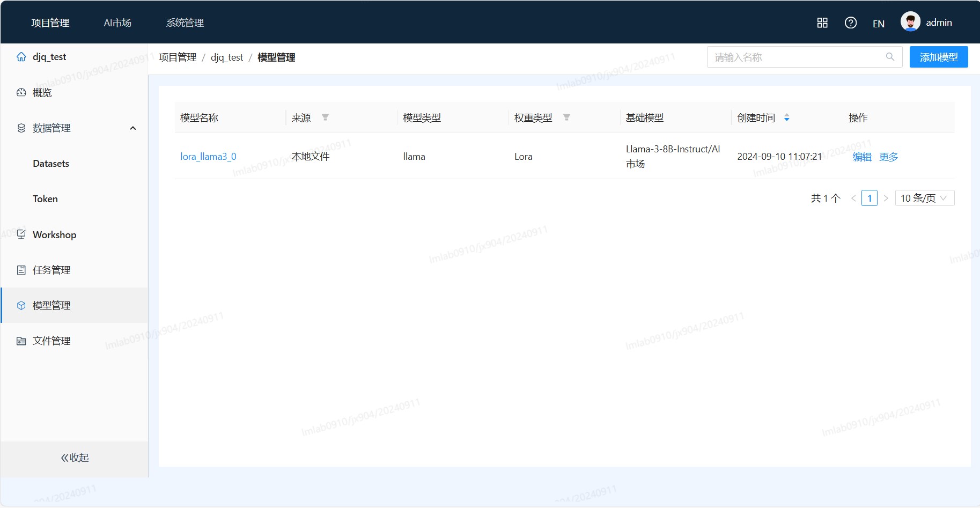
Task: Switch language to EN
Action: point(878,24)
